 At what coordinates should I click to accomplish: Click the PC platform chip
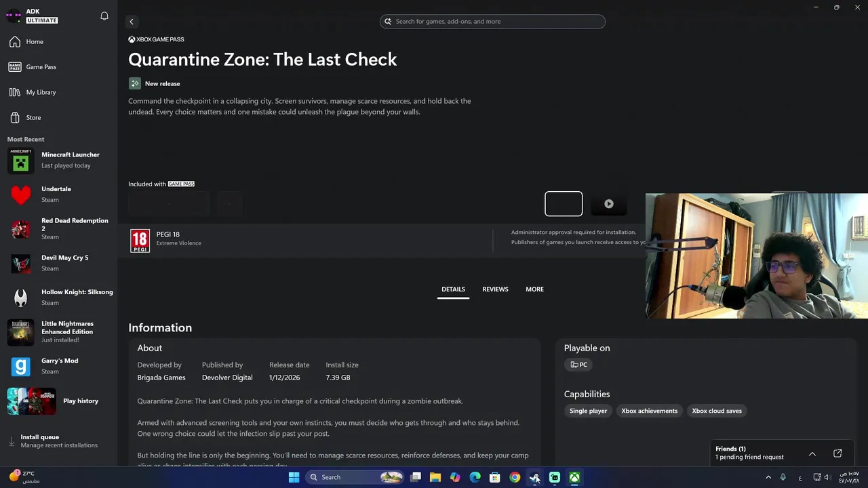pos(578,365)
